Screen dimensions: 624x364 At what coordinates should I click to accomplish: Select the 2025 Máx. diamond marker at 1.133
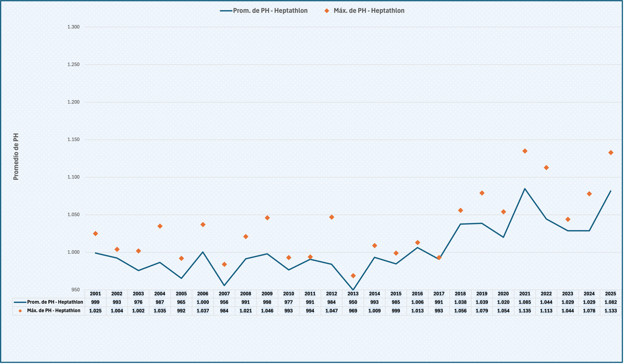point(611,153)
